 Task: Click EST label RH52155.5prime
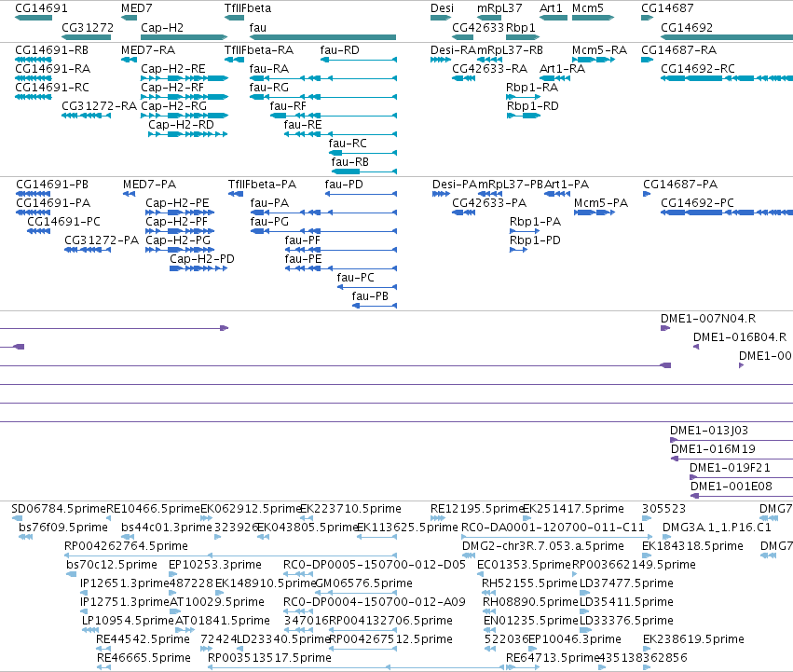tap(529, 583)
